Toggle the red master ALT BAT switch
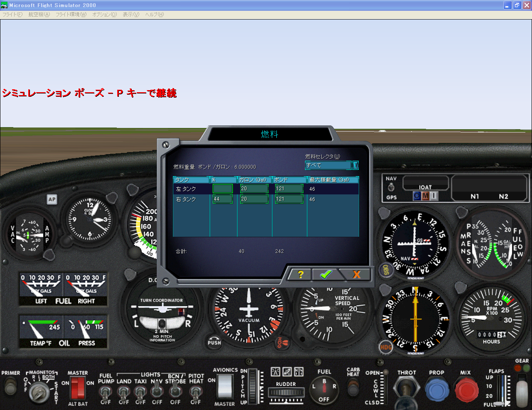Image resolution: width=532 pixels, height=410 pixels. (x=78, y=388)
